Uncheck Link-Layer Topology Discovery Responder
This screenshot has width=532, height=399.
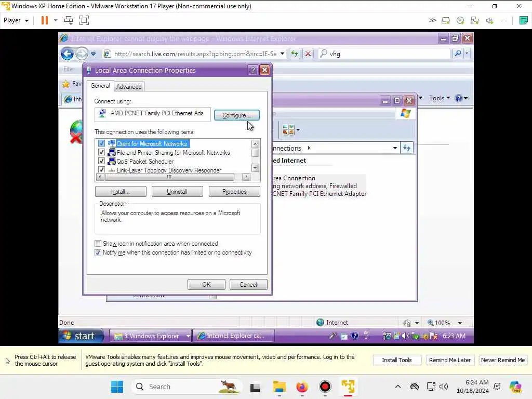(101, 170)
